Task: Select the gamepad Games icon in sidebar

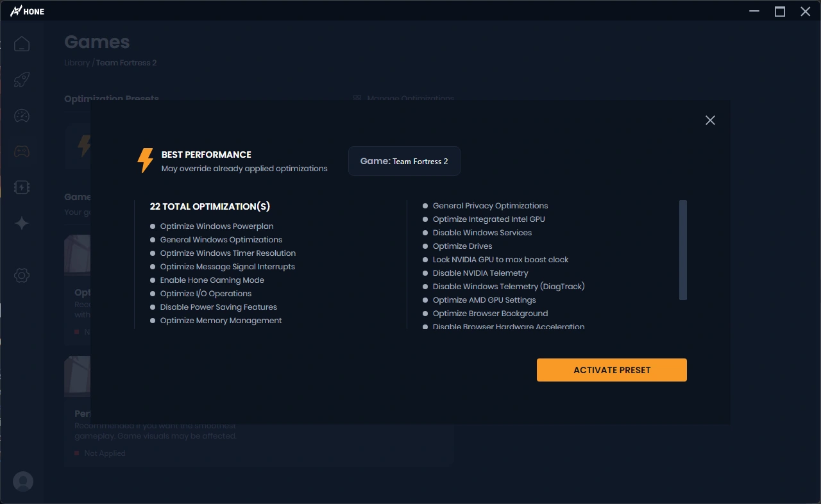Action: (x=22, y=152)
